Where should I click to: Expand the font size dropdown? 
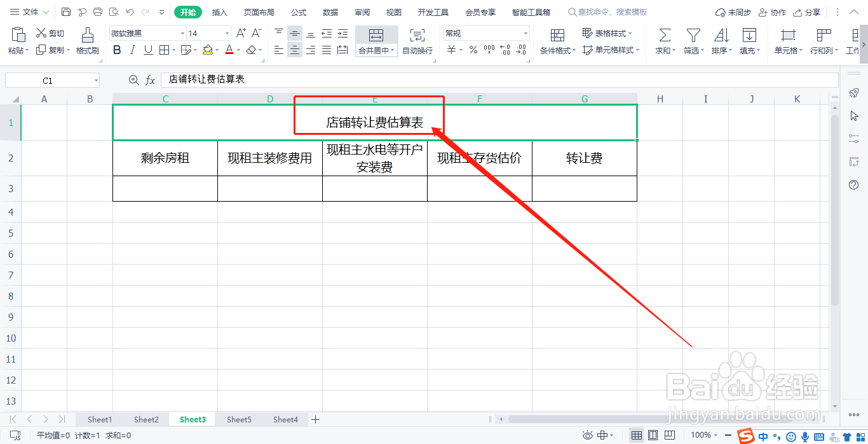click(226, 32)
